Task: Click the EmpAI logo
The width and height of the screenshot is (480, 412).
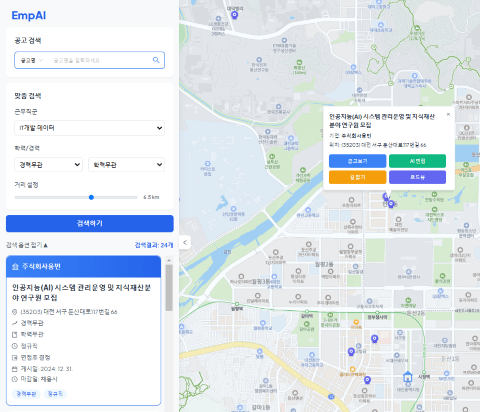Action: point(29,15)
